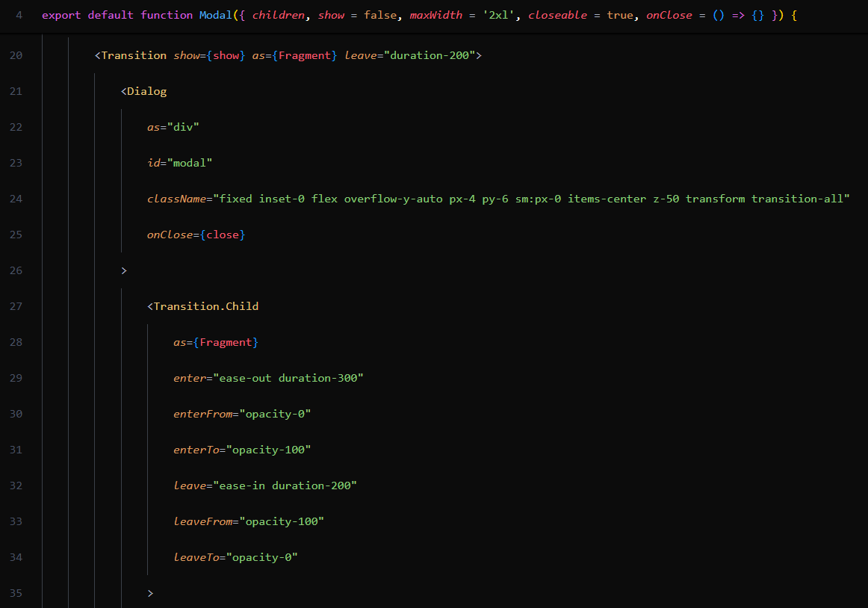Click the '<Transition' tag on line 20
The width and height of the screenshot is (868, 608).
(131, 55)
